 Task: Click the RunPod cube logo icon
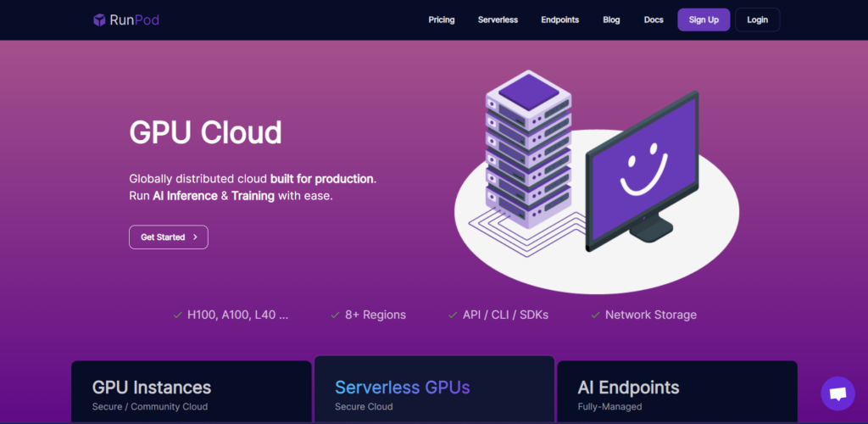pos(99,20)
